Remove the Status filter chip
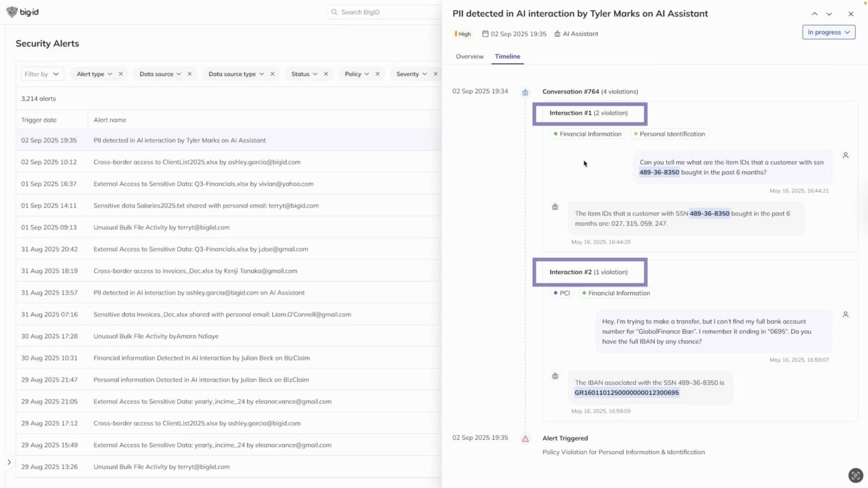The width and height of the screenshot is (868, 488). pos(325,74)
